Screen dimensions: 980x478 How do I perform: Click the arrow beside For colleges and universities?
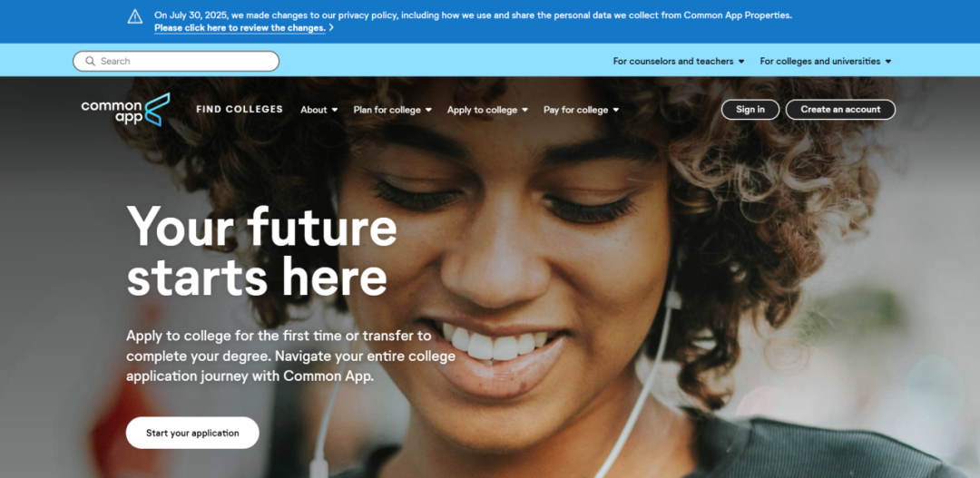(888, 62)
